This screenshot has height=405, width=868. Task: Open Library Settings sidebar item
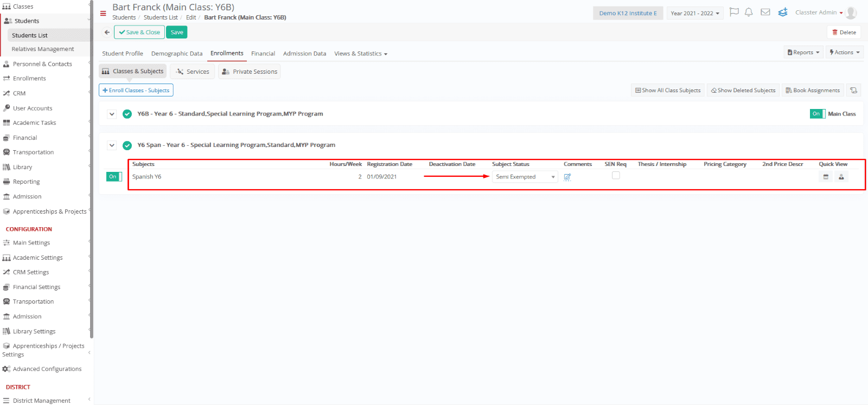(34, 331)
